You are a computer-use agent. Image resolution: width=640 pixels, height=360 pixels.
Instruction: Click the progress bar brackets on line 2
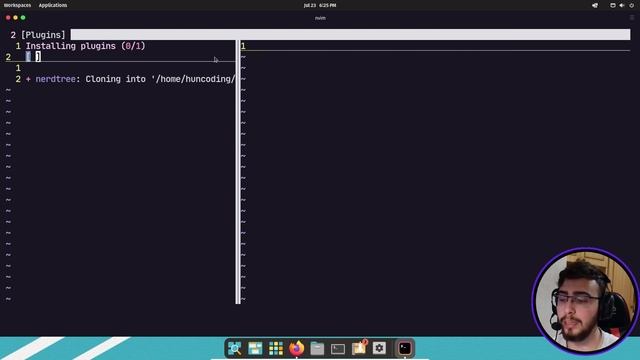[33, 57]
